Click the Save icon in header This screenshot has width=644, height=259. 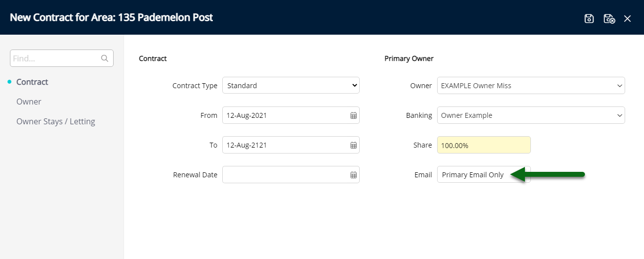tap(589, 19)
